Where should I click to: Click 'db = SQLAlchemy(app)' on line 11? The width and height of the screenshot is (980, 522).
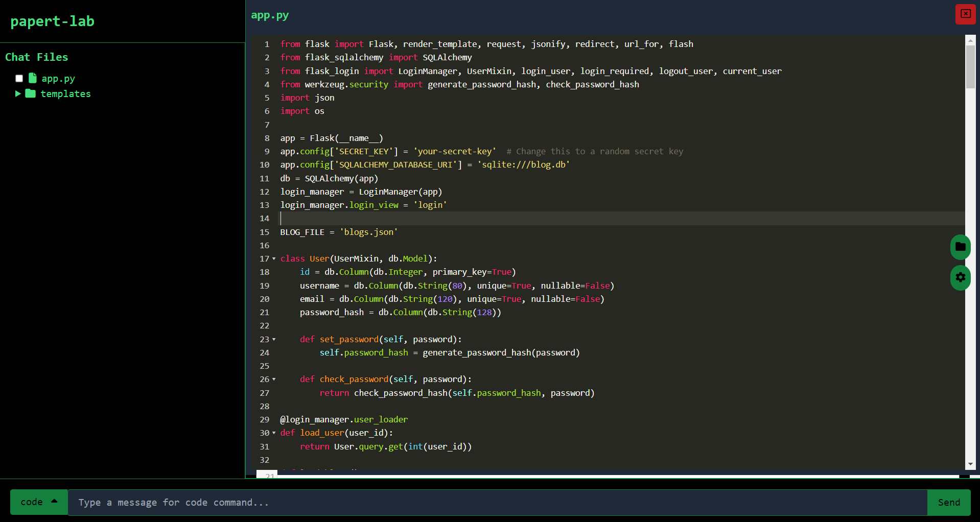pyautogui.click(x=329, y=178)
